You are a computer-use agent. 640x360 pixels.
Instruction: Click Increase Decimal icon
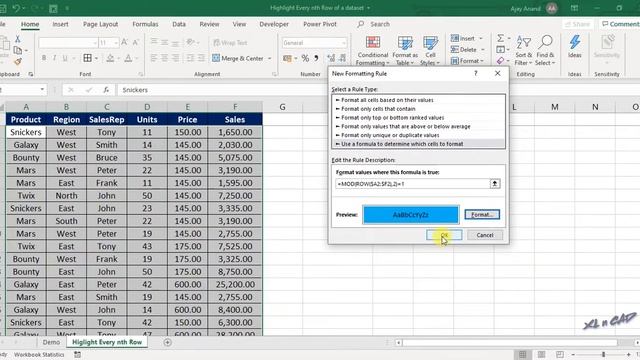coord(331,58)
